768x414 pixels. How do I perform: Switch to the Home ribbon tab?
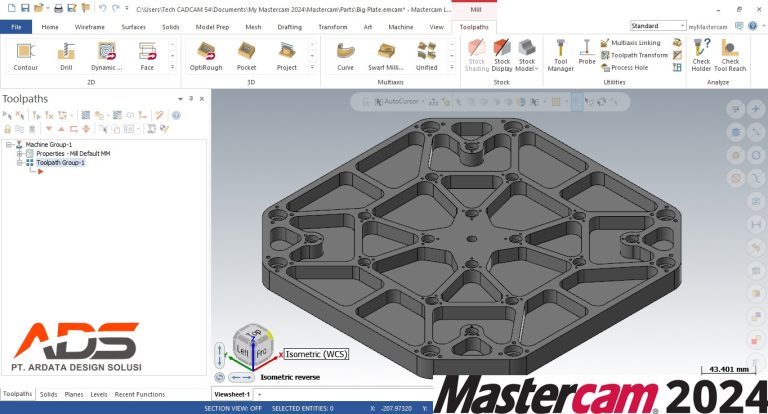pyautogui.click(x=50, y=27)
